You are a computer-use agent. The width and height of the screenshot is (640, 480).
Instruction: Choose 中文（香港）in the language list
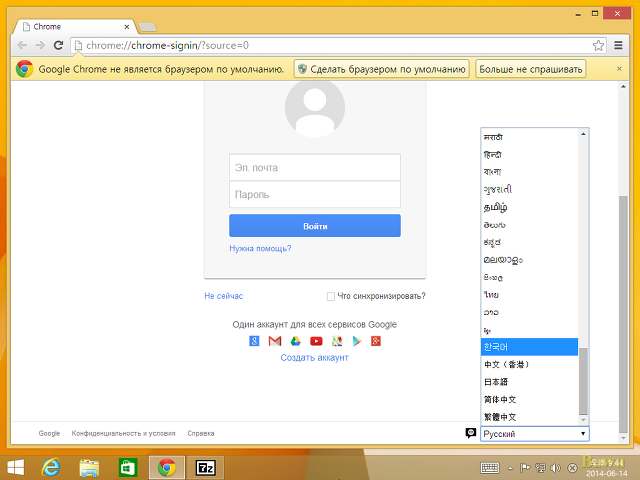(x=529, y=364)
